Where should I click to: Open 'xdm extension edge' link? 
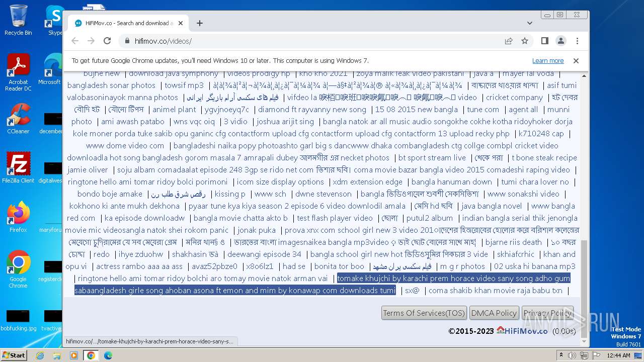(x=367, y=182)
